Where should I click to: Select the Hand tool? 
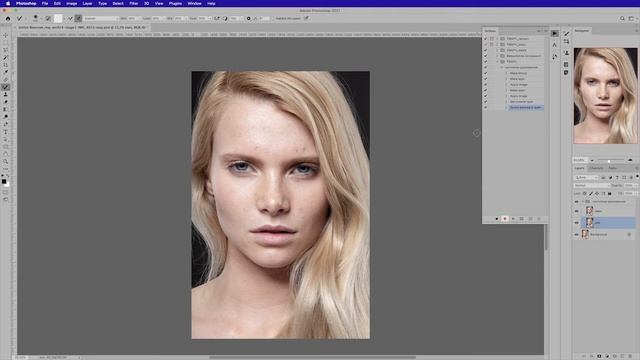click(5, 154)
